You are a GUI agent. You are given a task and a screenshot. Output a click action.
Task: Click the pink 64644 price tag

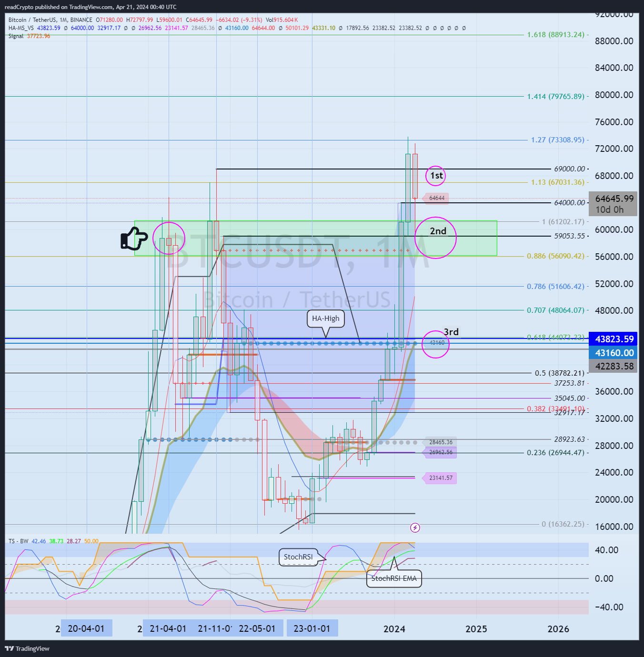[436, 198]
